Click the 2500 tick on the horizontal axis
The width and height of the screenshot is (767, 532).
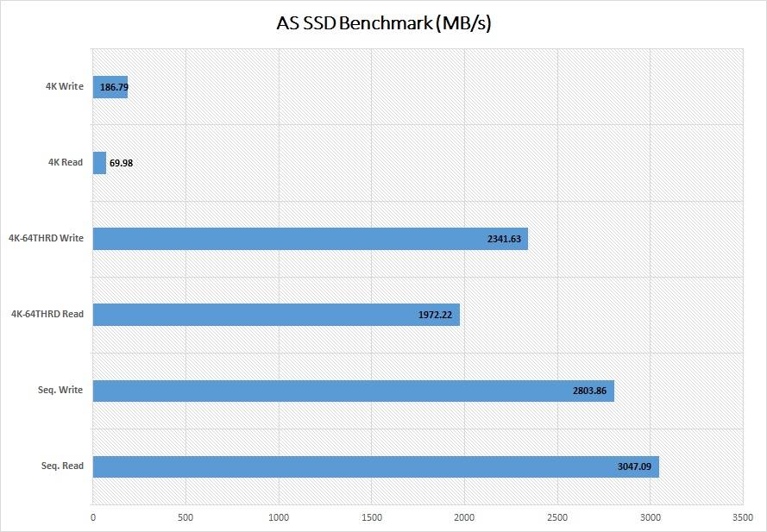coord(557,517)
